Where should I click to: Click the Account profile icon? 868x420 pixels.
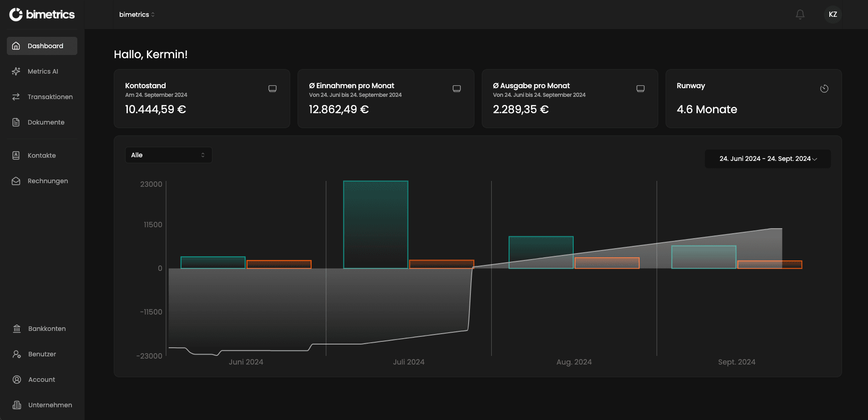pyautogui.click(x=17, y=380)
